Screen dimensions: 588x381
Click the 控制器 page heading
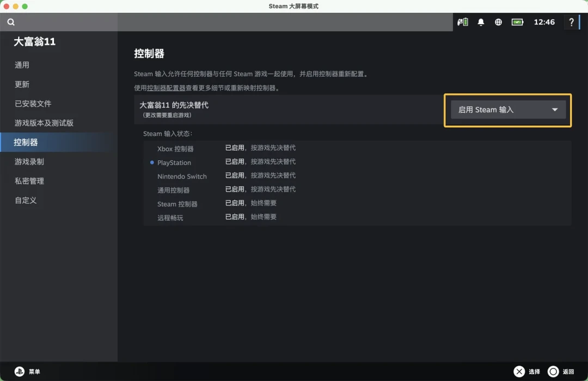click(149, 53)
